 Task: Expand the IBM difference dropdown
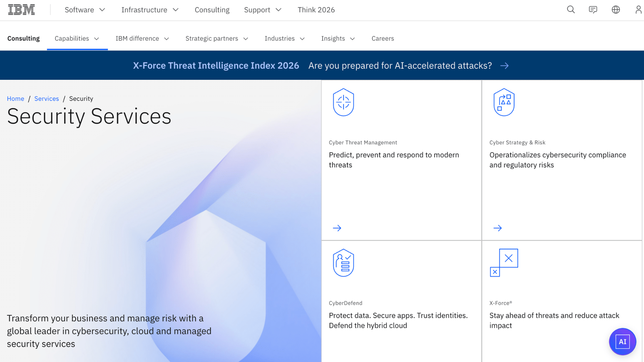142,39
